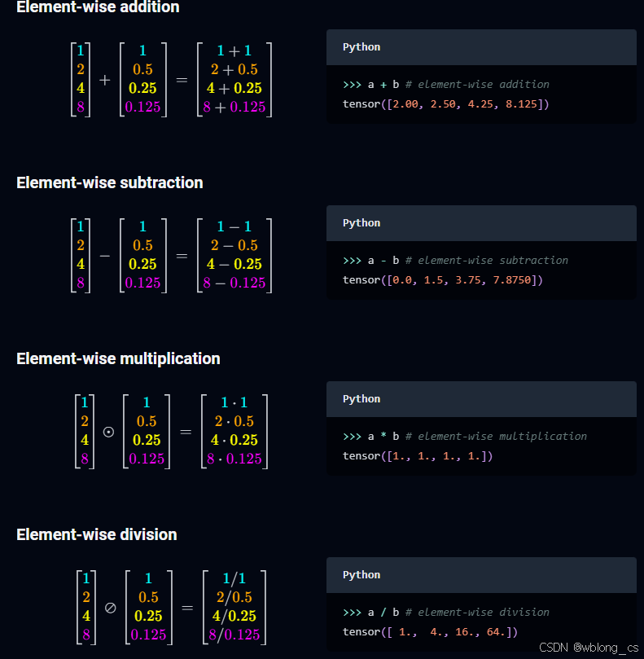644x659 pixels.
Task: Click '8/0.125' in division result matrix
Action: [234, 635]
